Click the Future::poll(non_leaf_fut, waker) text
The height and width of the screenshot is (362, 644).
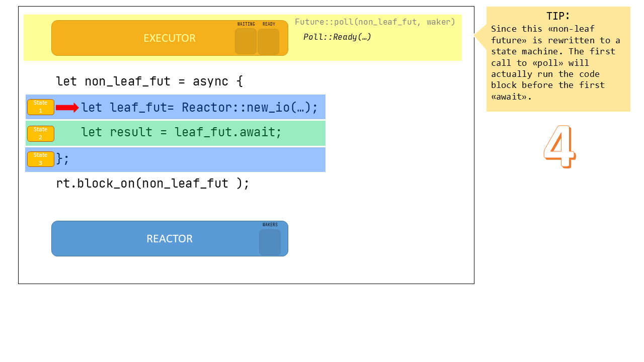click(375, 22)
